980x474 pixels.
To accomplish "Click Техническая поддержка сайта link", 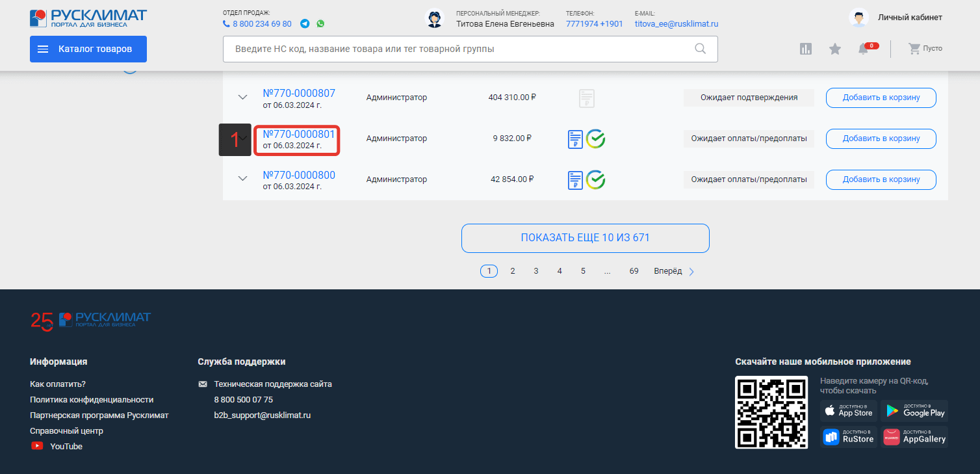I will click(x=273, y=384).
